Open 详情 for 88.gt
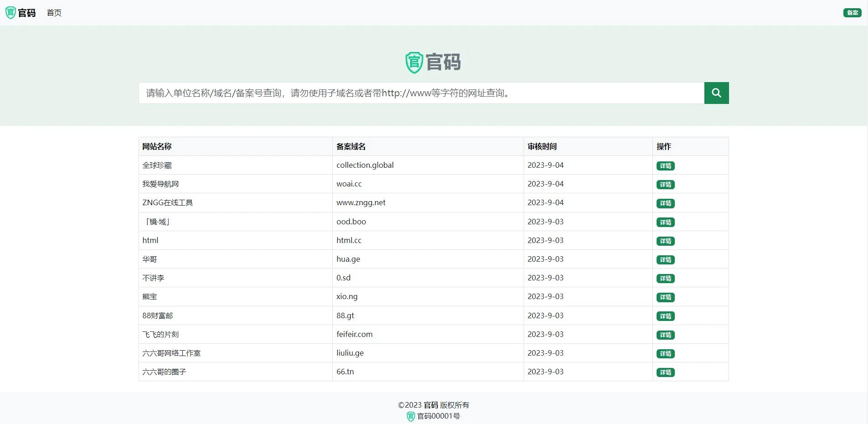The width and height of the screenshot is (868, 424). point(665,316)
